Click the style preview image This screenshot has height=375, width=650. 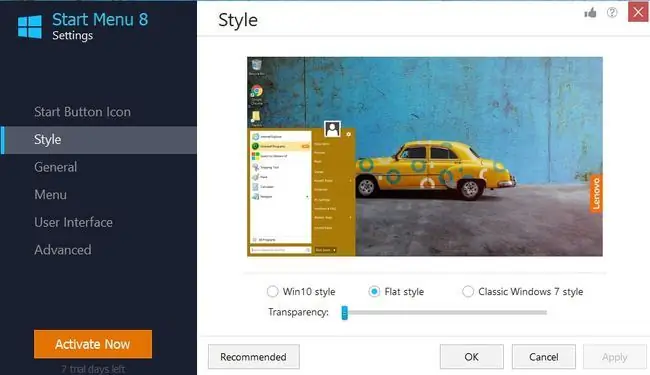425,156
